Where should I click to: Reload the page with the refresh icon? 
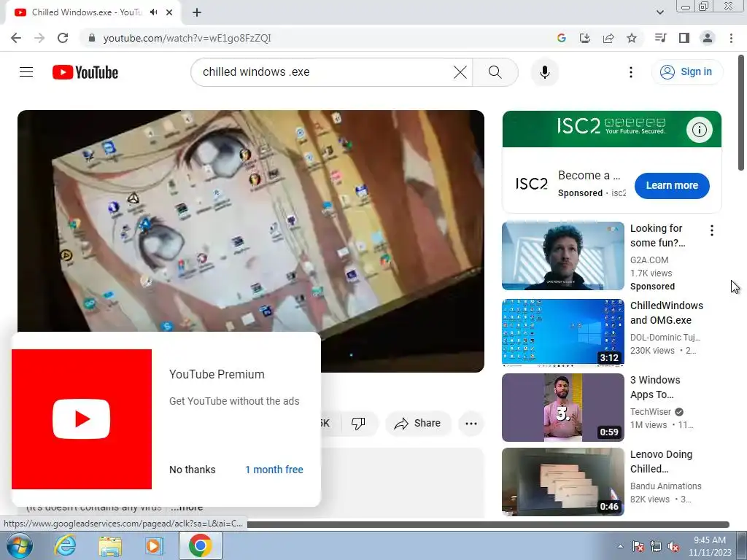point(63,38)
